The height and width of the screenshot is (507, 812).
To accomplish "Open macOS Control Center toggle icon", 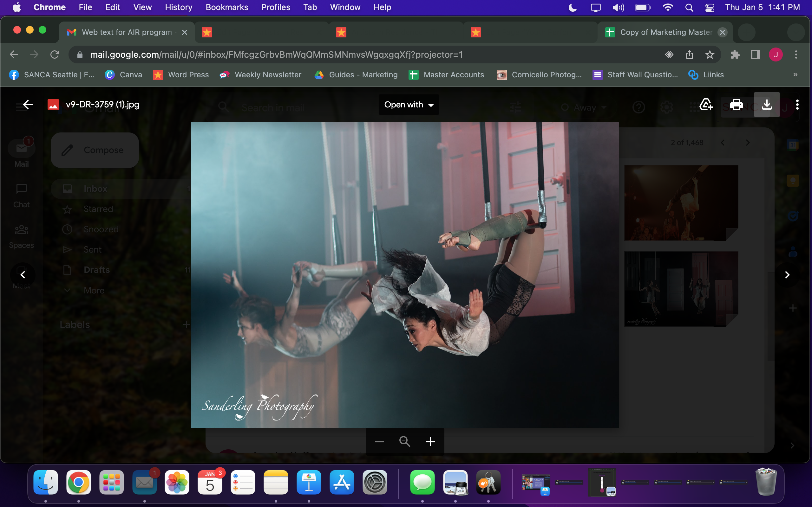I will (710, 7).
